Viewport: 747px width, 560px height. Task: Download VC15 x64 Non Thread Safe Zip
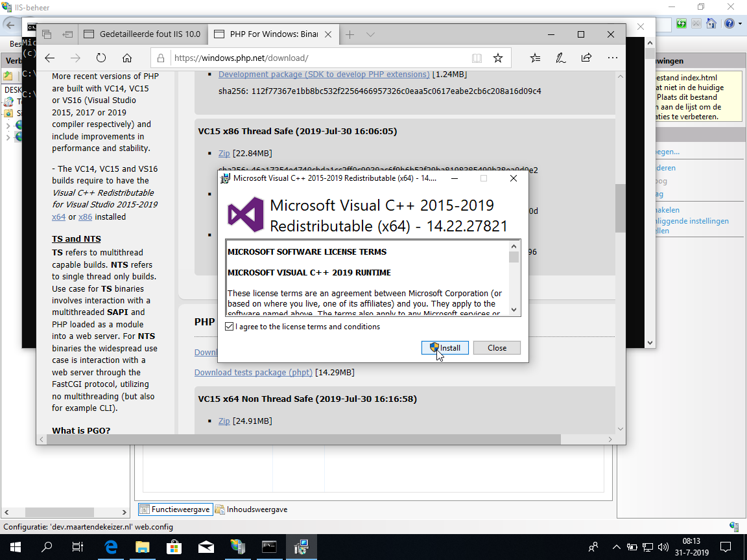[x=224, y=421]
